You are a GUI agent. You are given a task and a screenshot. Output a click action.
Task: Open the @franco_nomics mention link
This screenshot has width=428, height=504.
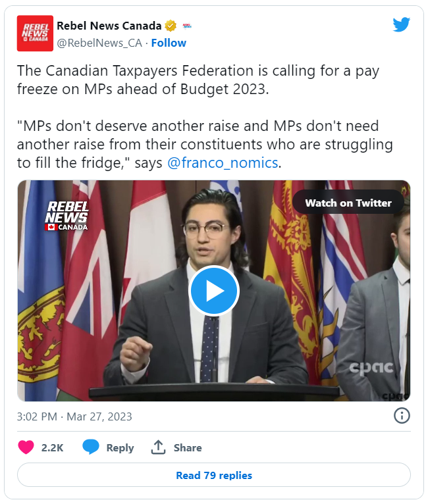tap(223, 163)
